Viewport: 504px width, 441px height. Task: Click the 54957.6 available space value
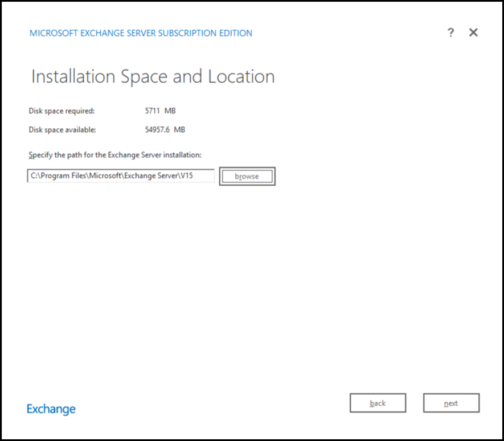[158, 130]
